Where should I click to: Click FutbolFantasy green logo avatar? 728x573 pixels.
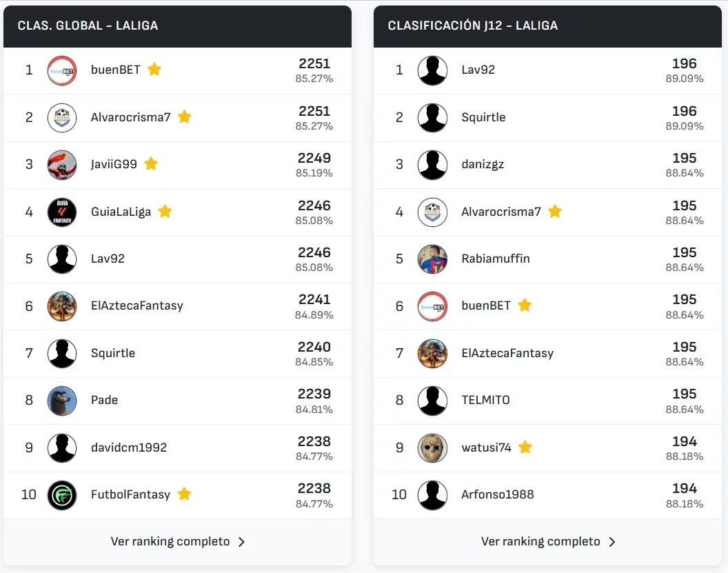(x=62, y=495)
